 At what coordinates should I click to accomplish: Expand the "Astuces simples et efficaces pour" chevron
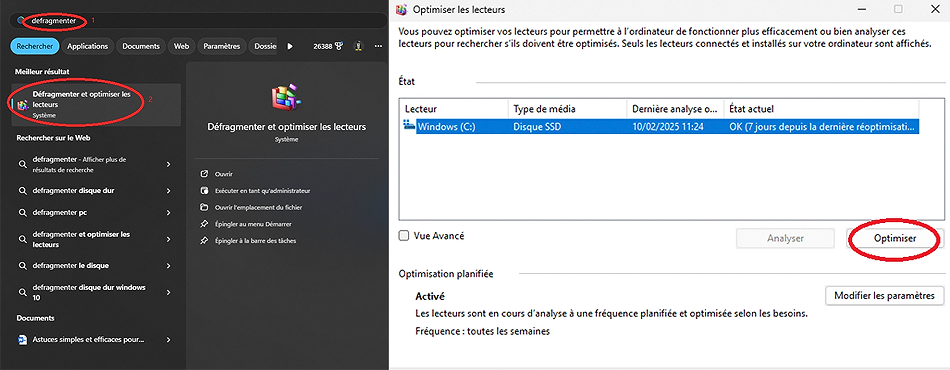click(168, 340)
